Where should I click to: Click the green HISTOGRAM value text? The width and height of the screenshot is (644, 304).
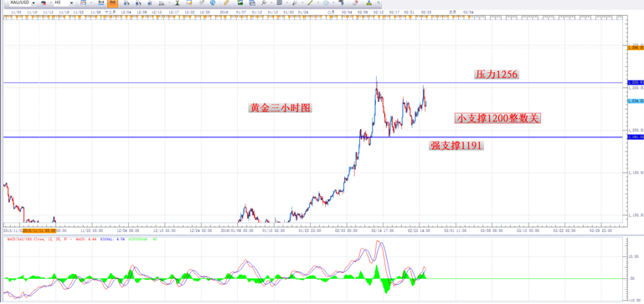pyautogui.click(x=143, y=239)
